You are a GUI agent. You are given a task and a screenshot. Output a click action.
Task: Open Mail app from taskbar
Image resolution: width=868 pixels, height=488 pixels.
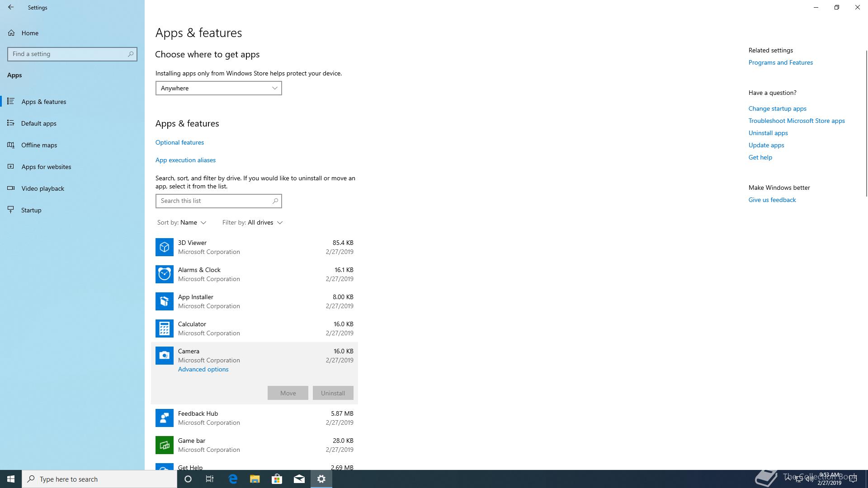[x=299, y=479]
